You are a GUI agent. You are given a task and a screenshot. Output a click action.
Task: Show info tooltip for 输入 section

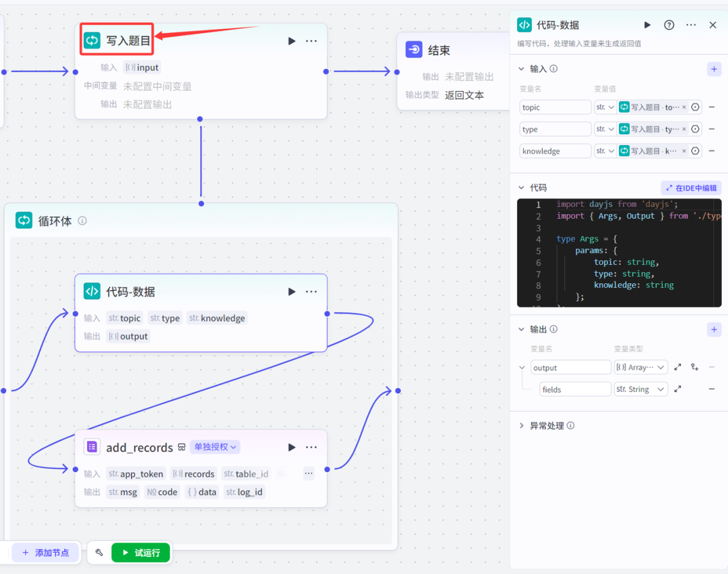tap(553, 69)
